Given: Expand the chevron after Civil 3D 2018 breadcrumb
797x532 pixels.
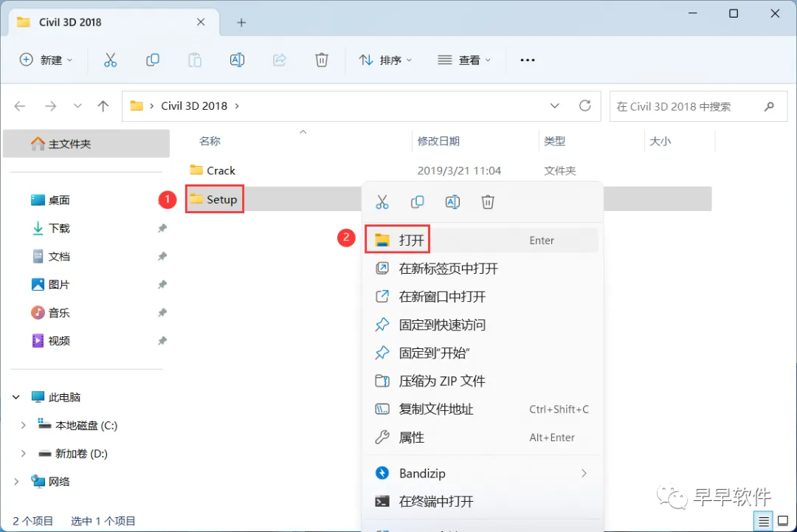Looking at the screenshot, I should click(x=237, y=106).
